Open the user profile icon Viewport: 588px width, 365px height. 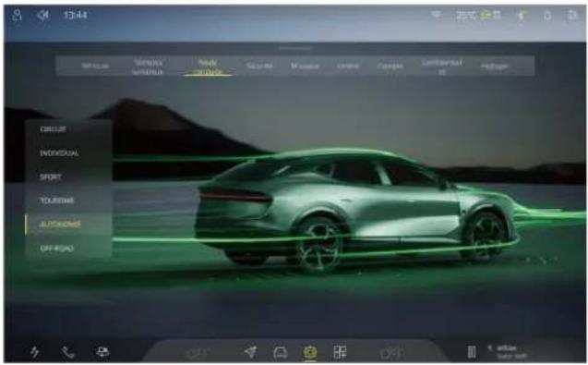18,15
